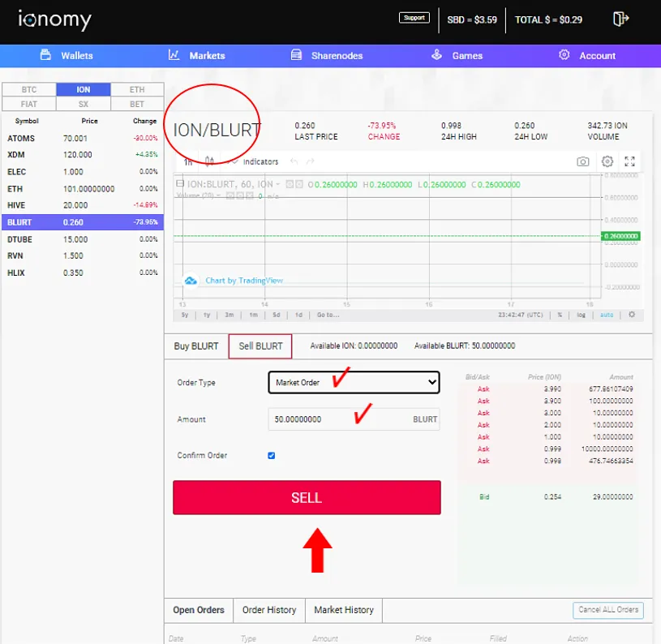Toggle chart fullscreen mode
Screen dimensions: 661x644
pos(629,161)
